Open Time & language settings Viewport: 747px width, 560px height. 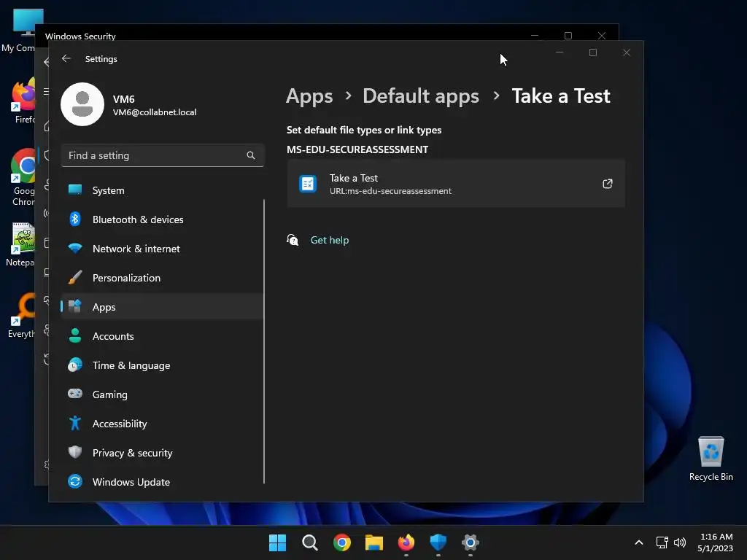tap(163, 365)
